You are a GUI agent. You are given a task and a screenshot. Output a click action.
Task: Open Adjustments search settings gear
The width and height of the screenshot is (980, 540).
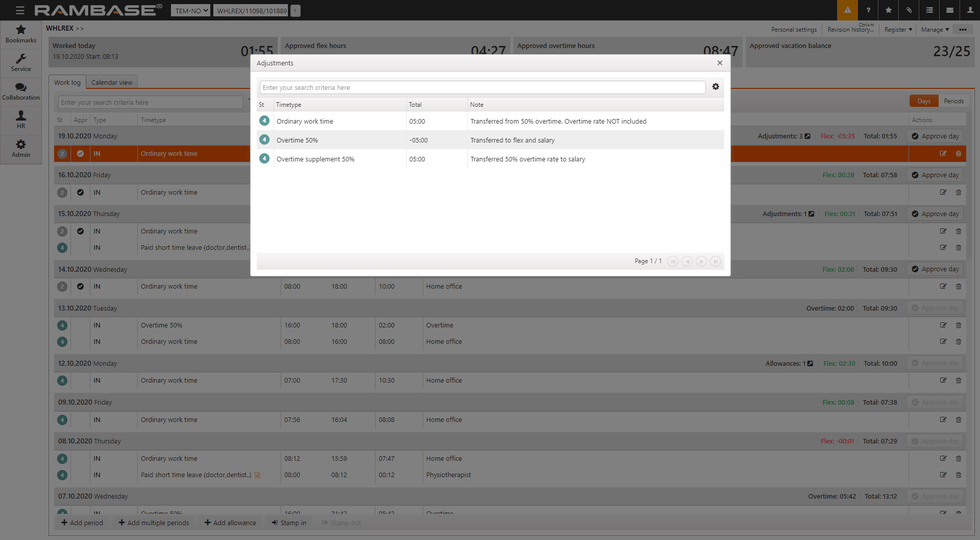pyautogui.click(x=716, y=87)
